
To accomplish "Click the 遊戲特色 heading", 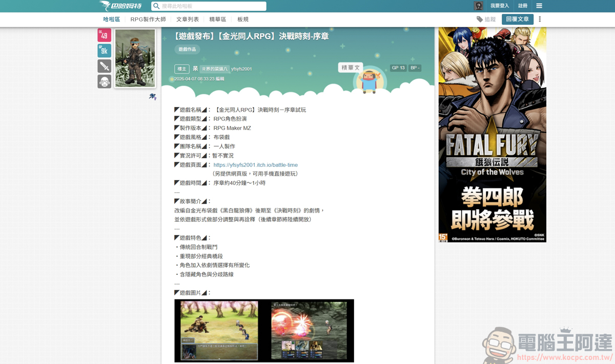I will tap(193, 238).
